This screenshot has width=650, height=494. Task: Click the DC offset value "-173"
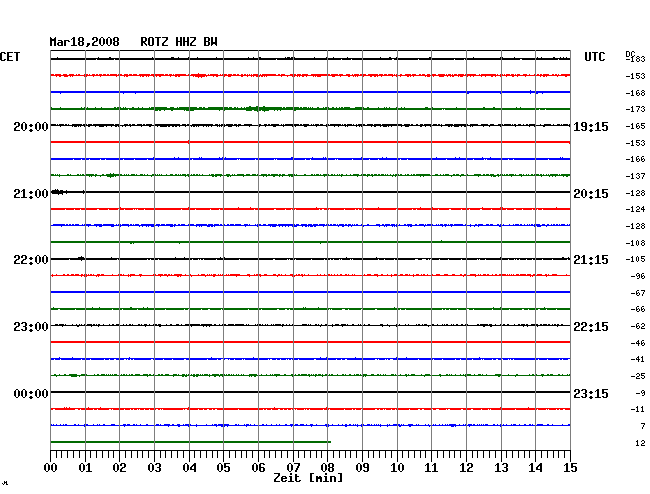pos(635,109)
